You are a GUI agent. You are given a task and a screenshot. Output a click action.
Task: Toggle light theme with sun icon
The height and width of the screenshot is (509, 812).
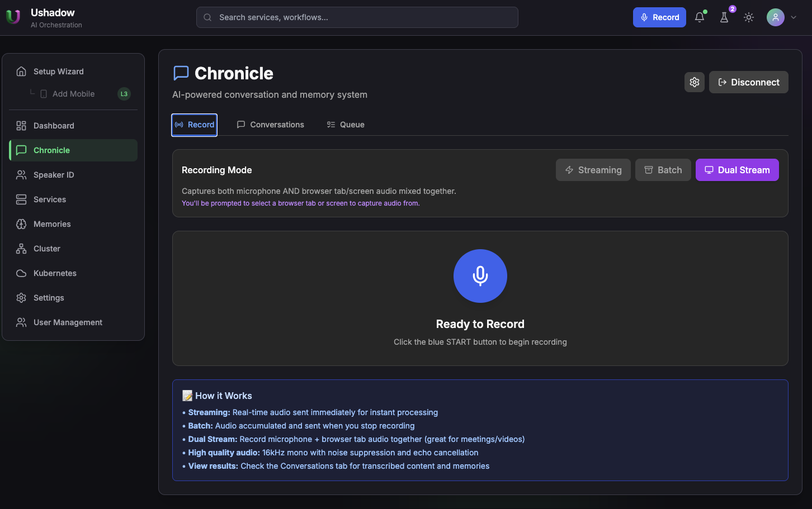pos(749,17)
